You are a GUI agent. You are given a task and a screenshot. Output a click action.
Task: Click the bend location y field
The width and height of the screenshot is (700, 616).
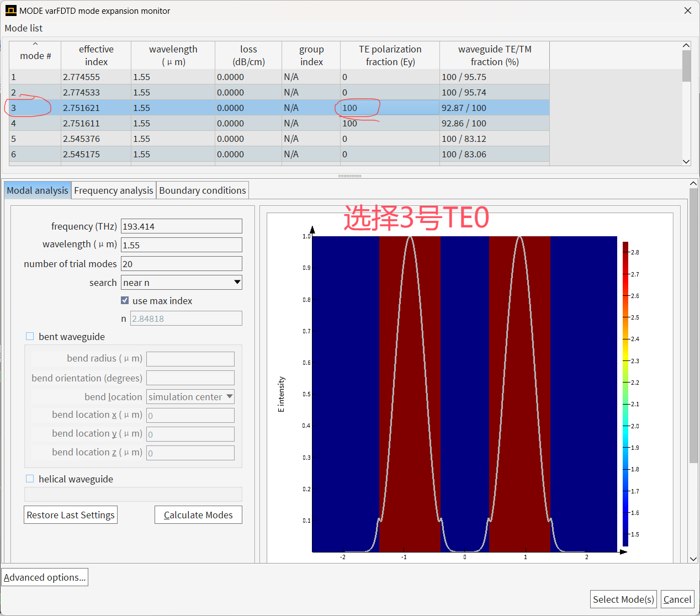pyautogui.click(x=190, y=434)
